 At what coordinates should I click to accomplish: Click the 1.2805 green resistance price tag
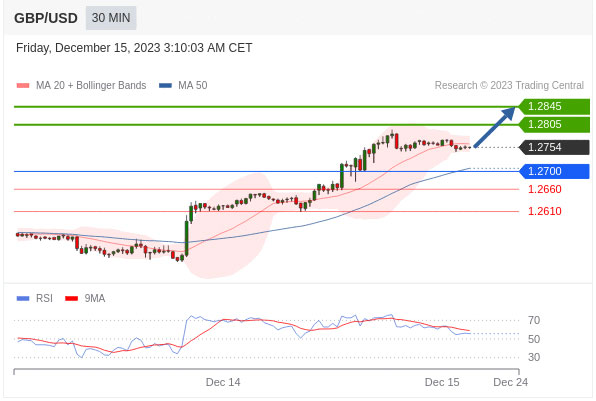554,124
